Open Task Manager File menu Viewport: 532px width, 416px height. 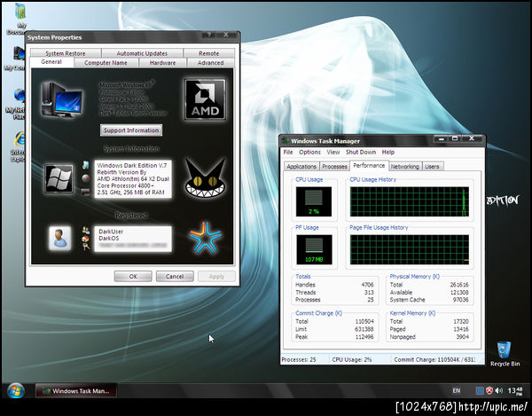[x=288, y=152]
